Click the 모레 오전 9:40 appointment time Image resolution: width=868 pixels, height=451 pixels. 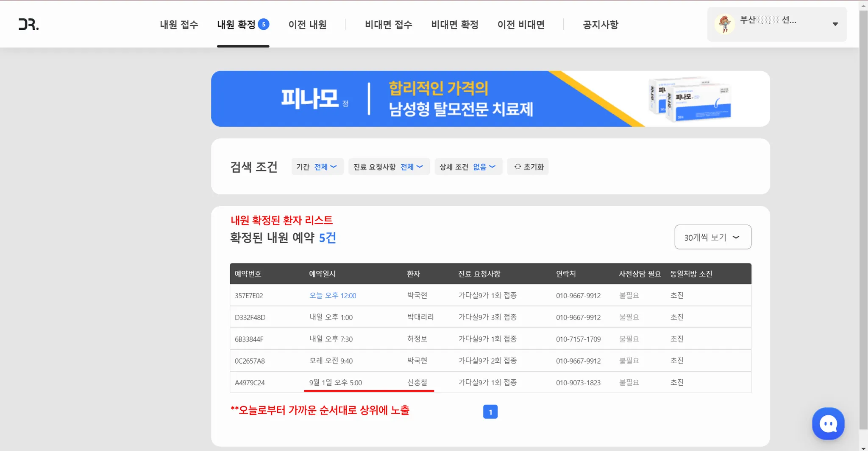[331, 361]
